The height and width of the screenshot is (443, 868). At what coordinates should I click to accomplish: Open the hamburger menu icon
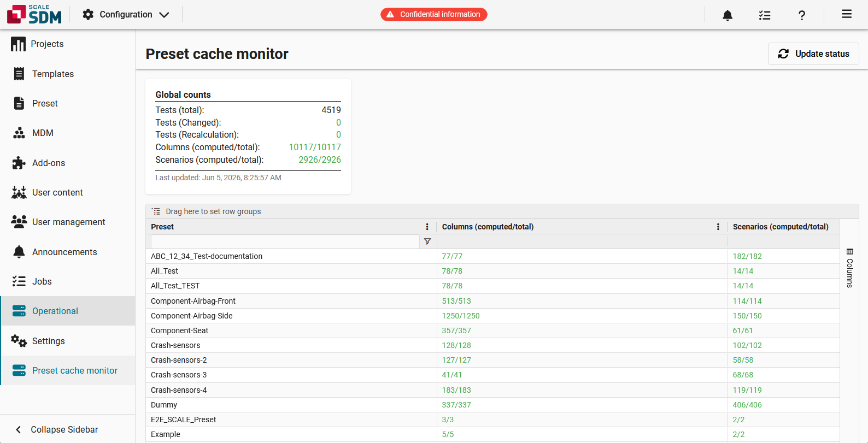coord(847,14)
